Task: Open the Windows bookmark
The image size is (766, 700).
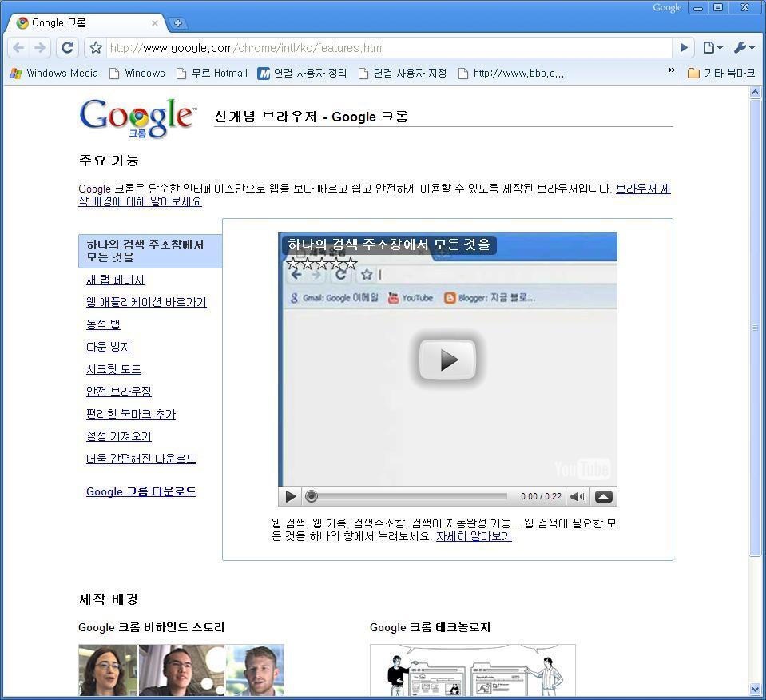Action: (x=137, y=74)
